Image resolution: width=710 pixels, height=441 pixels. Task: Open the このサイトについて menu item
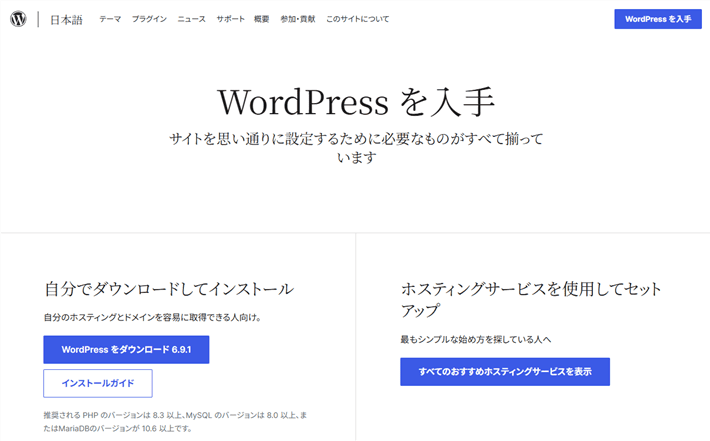[358, 19]
